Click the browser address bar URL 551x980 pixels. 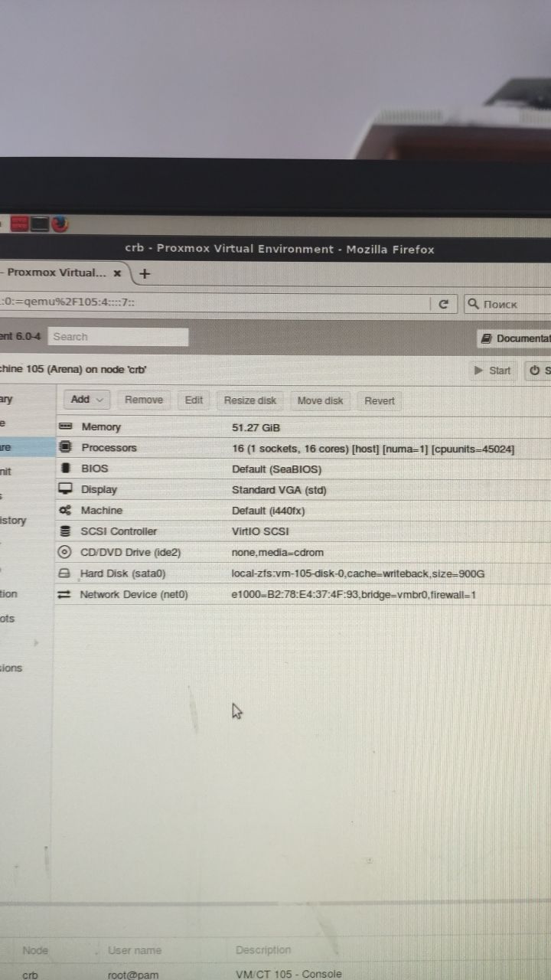click(x=213, y=303)
